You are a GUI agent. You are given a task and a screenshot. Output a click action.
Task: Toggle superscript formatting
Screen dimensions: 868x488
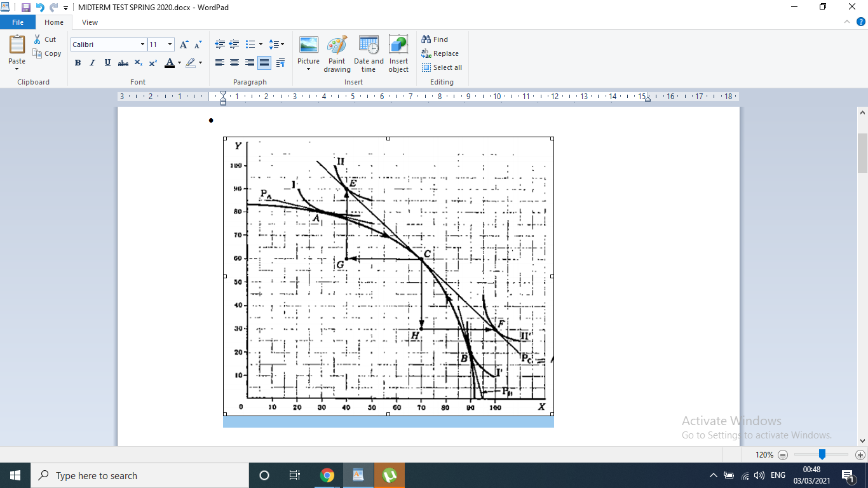[x=153, y=63]
